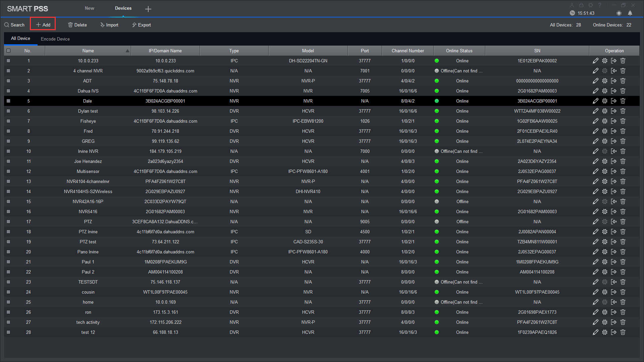Open the add new tab plus icon
The width and height of the screenshot is (644, 362).
pos(148,9)
